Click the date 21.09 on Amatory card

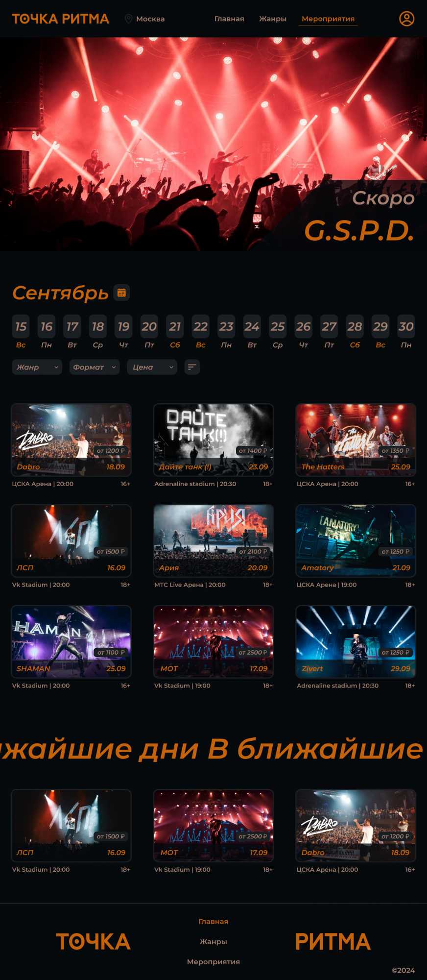tap(402, 567)
